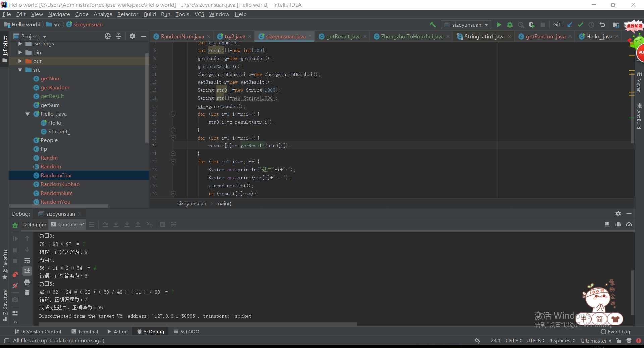644x348 pixels.
Task: Run sizeyunsuan with the green play icon
Action: [x=499, y=25]
